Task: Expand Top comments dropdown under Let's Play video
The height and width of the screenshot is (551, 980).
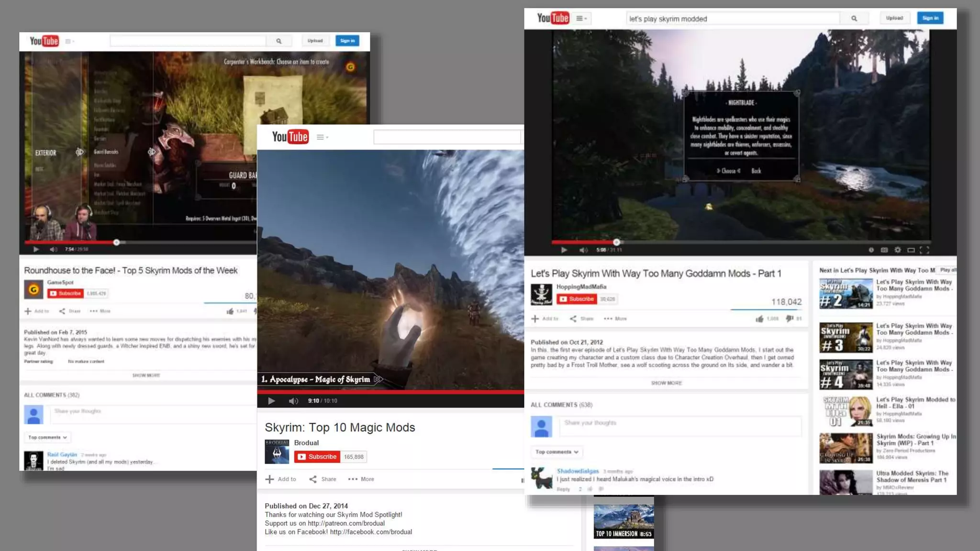Action: pos(557,452)
